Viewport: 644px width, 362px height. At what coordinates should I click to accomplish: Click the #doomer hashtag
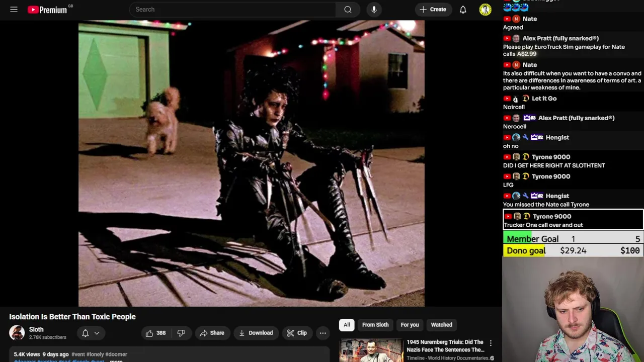[x=116, y=354]
